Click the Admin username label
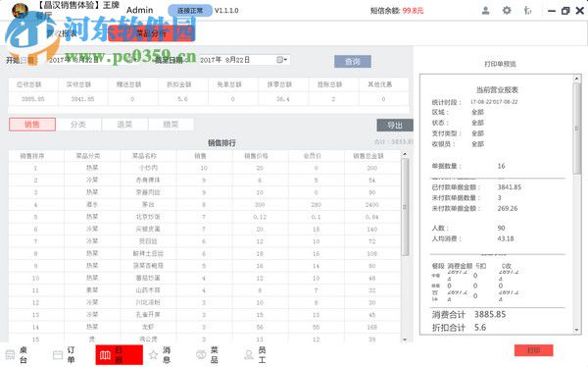Viewport: 588px width, 367px height. (139, 10)
